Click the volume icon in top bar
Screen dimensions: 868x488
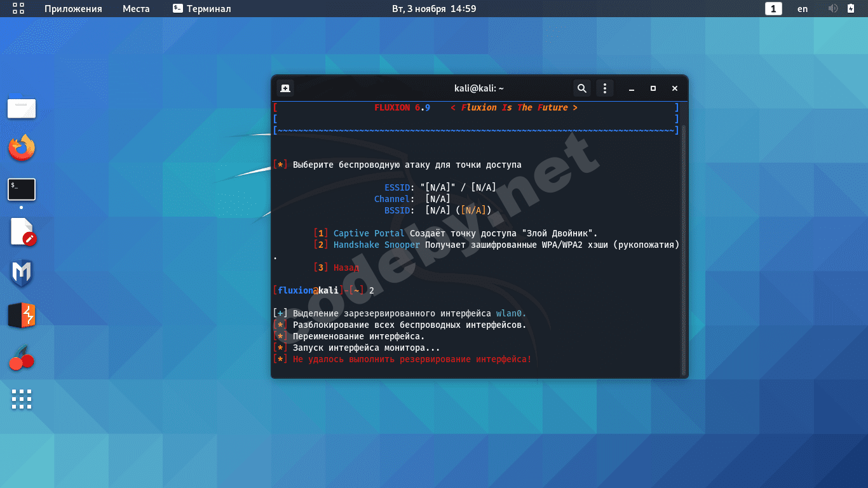[x=833, y=8]
